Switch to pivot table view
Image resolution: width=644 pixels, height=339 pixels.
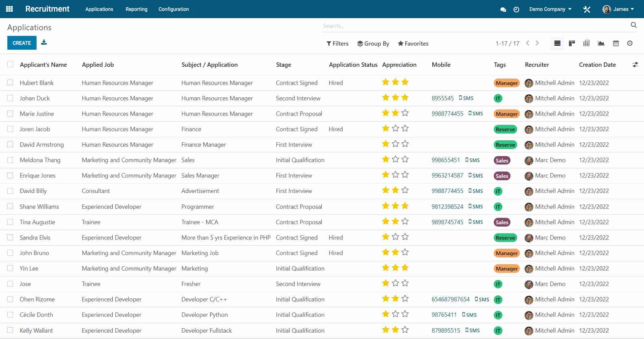coord(586,43)
